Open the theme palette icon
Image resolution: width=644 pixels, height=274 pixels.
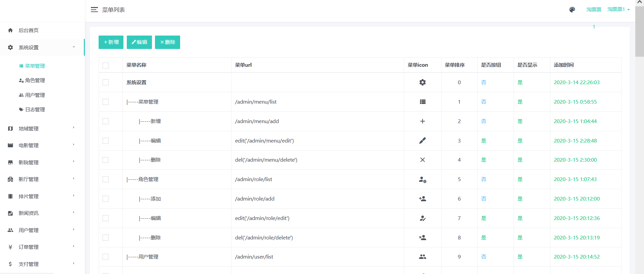[572, 10]
